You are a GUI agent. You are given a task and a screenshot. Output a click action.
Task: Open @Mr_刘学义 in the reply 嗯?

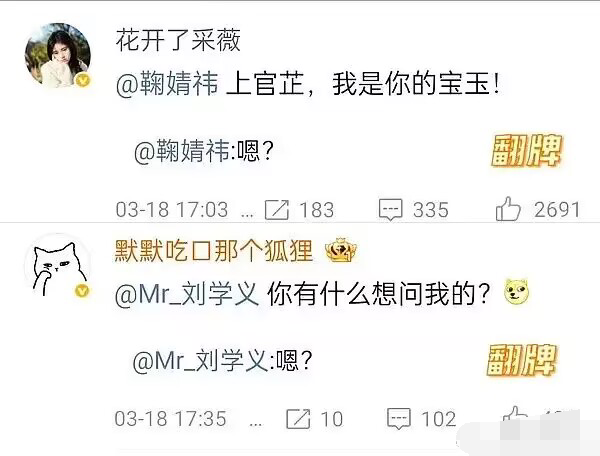point(200,360)
